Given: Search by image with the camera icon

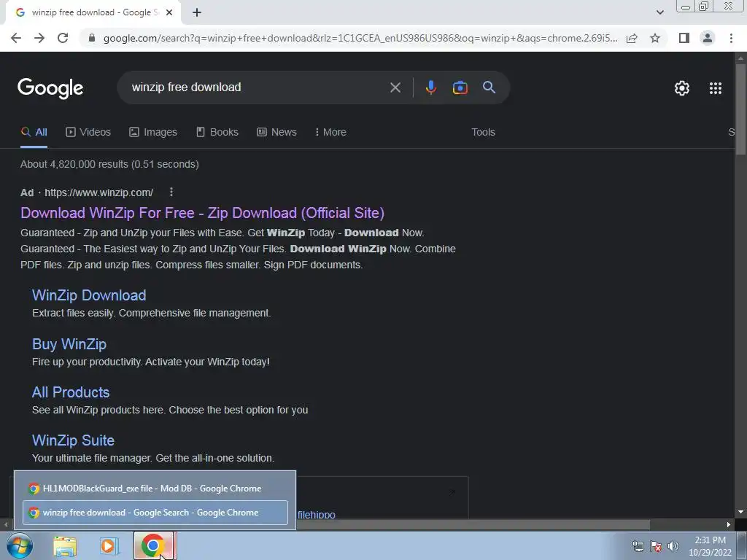Looking at the screenshot, I should click(x=460, y=87).
